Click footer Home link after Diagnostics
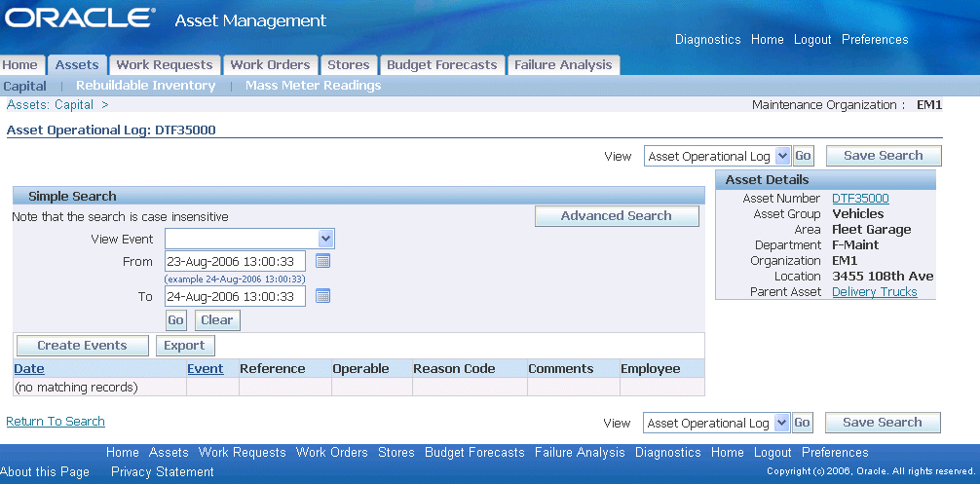980x484 pixels. point(728,453)
